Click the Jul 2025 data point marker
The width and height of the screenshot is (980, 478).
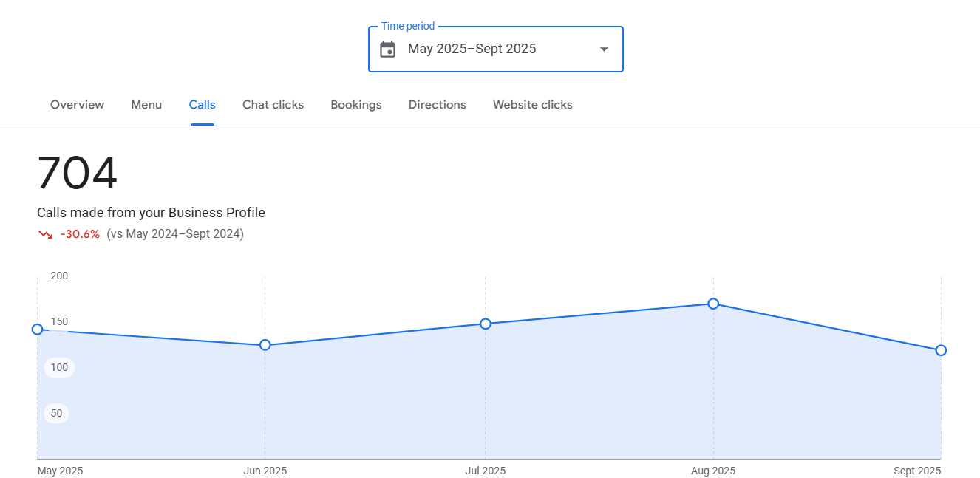[486, 324]
